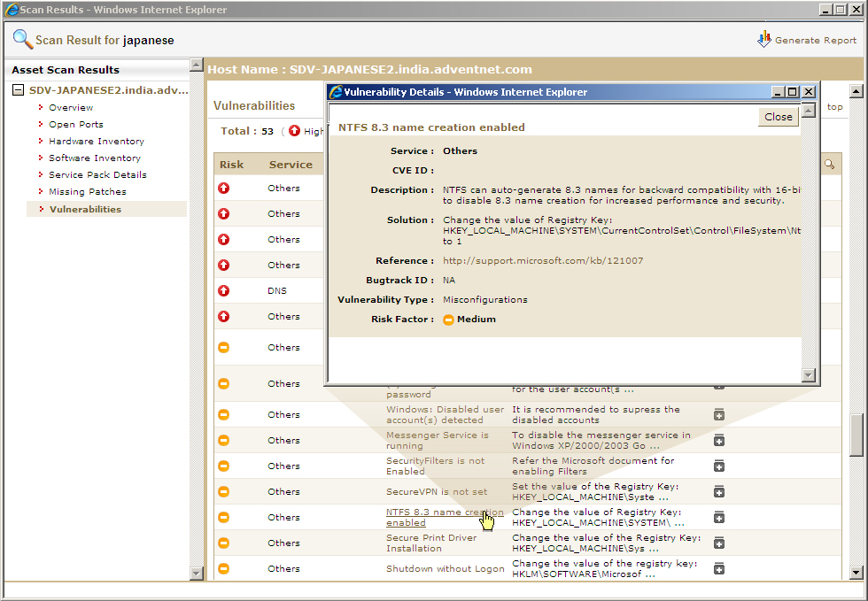Click down arrow of the details popup scrollbar

[x=808, y=375]
